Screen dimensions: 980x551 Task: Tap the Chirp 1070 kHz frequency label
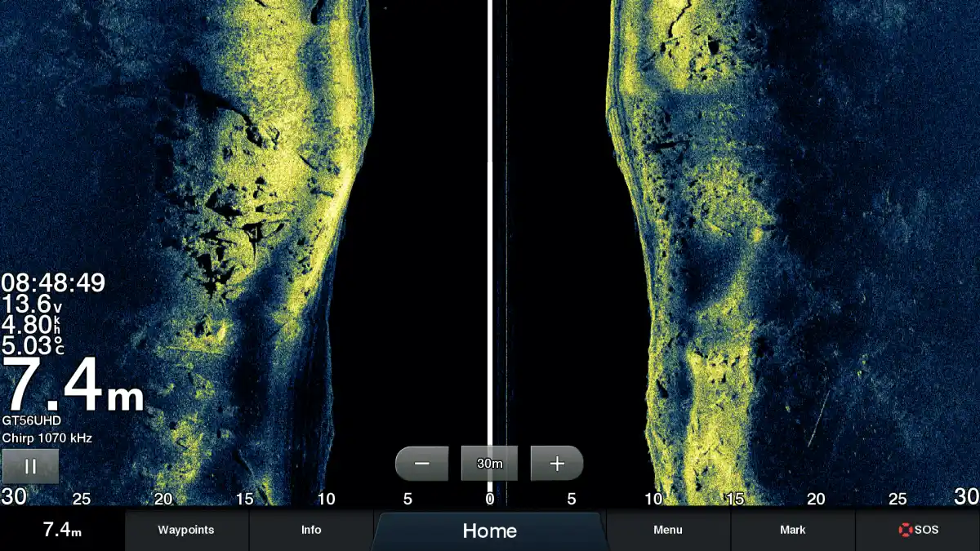[x=47, y=438]
